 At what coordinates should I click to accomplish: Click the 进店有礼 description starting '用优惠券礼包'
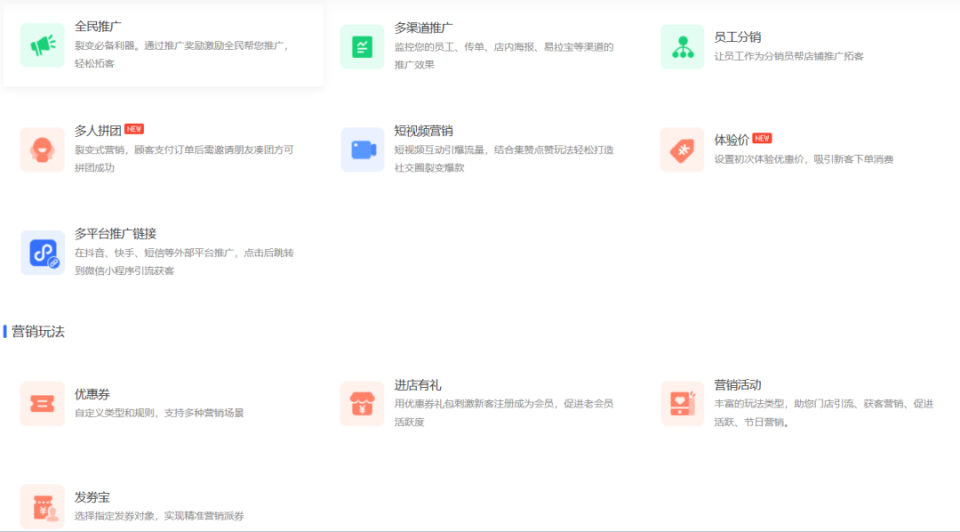(x=504, y=413)
